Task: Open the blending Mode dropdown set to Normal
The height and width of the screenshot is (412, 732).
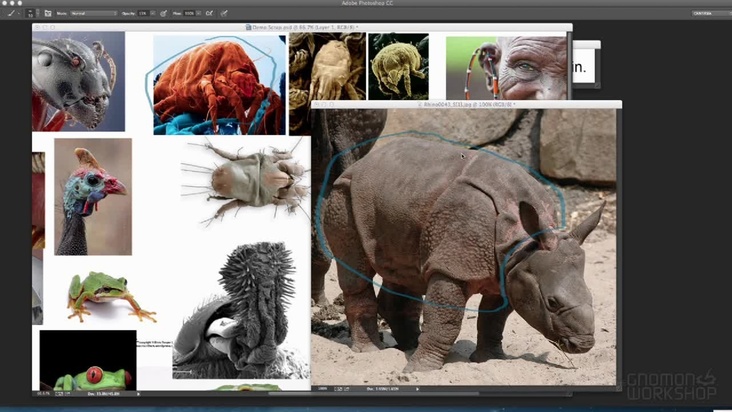Action: (93, 14)
